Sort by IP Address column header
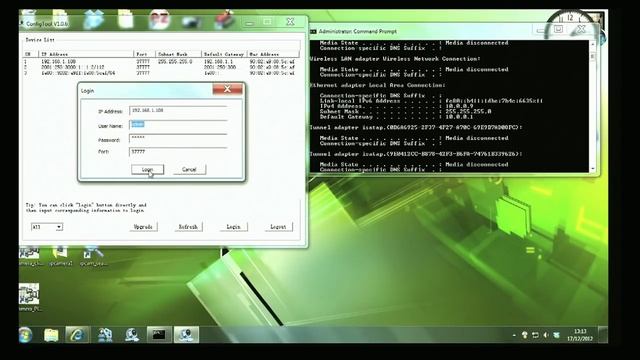The height and width of the screenshot is (360, 640). [86, 54]
